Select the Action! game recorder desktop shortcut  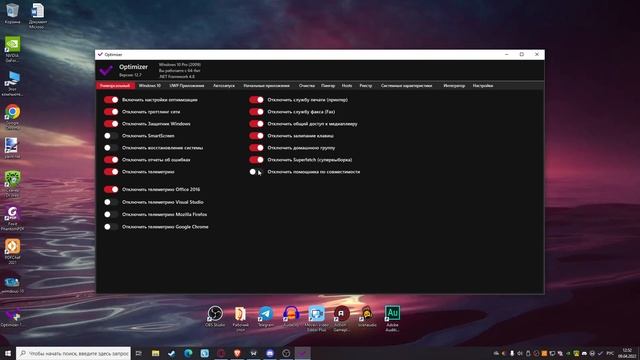click(x=342, y=318)
